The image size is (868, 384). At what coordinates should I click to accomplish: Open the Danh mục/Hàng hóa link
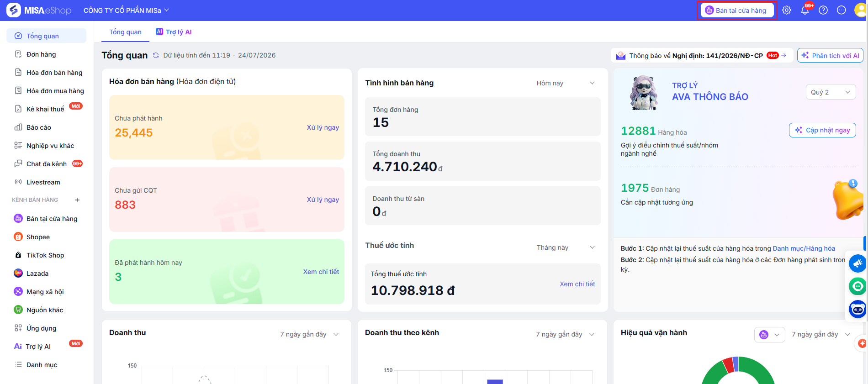tap(804, 248)
